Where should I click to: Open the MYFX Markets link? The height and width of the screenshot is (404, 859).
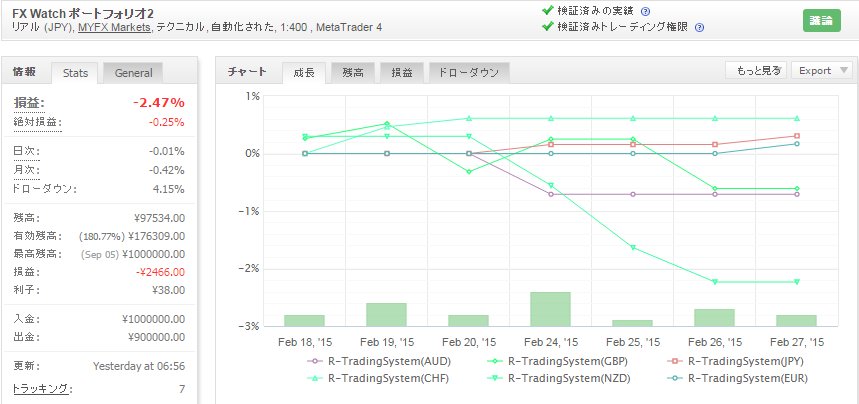(115, 27)
